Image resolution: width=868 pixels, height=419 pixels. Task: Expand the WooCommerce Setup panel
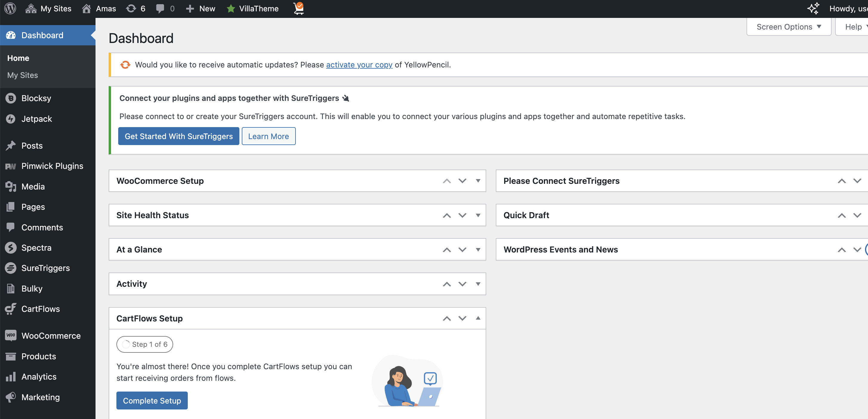pyautogui.click(x=478, y=181)
